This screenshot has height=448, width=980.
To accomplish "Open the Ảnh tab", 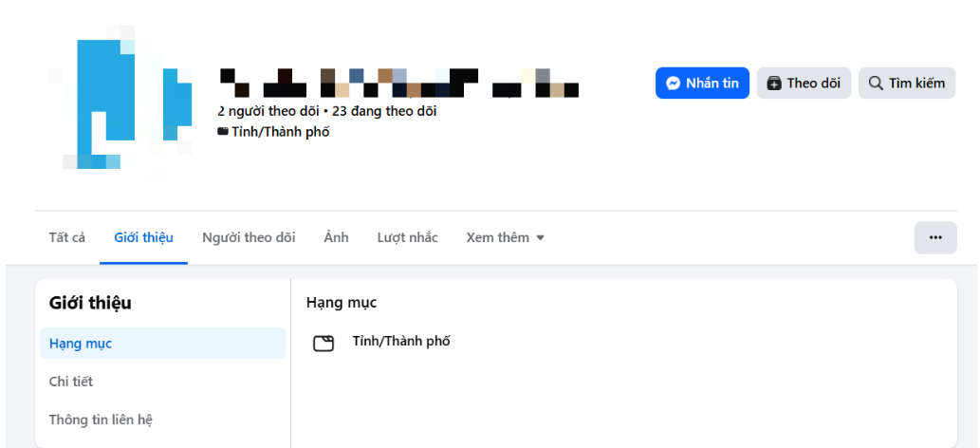I will [x=336, y=238].
